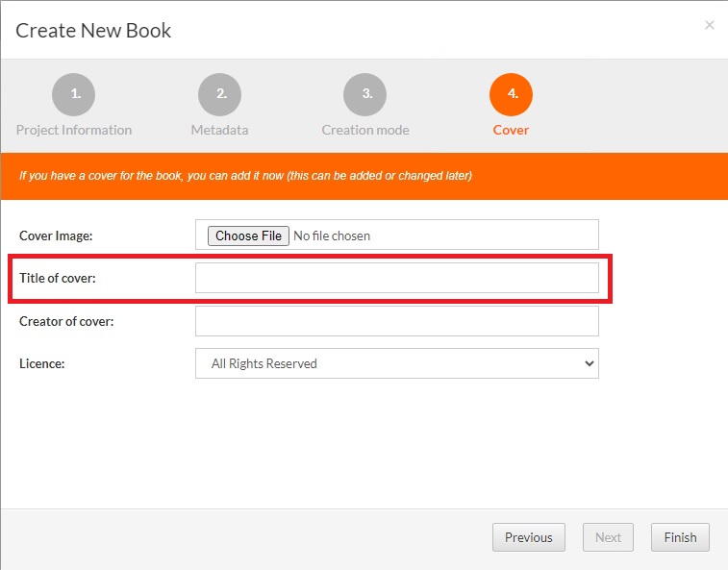The image size is (728, 570).
Task: Click into the Creator of cover field
Action: pyautogui.click(x=396, y=321)
